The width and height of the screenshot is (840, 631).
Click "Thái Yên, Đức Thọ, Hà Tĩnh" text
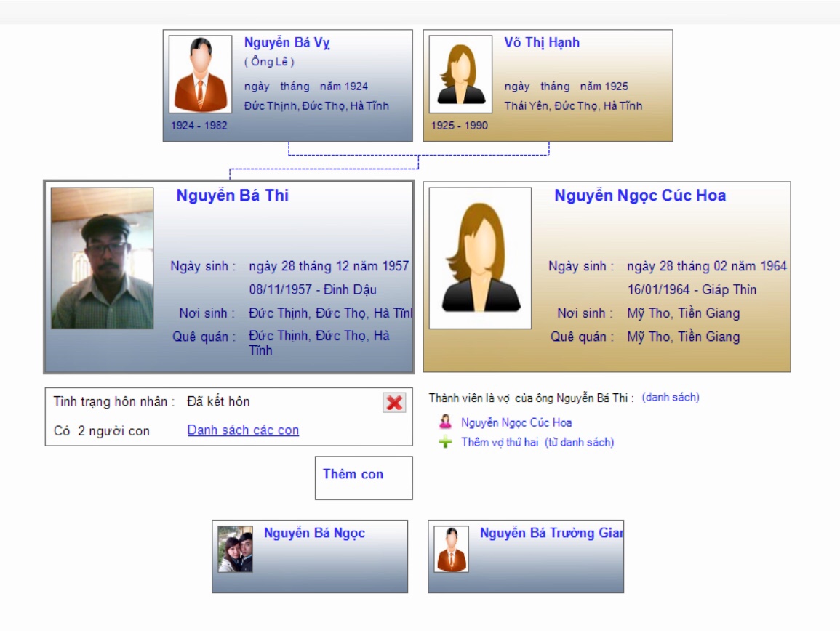click(x=573, y=106)
